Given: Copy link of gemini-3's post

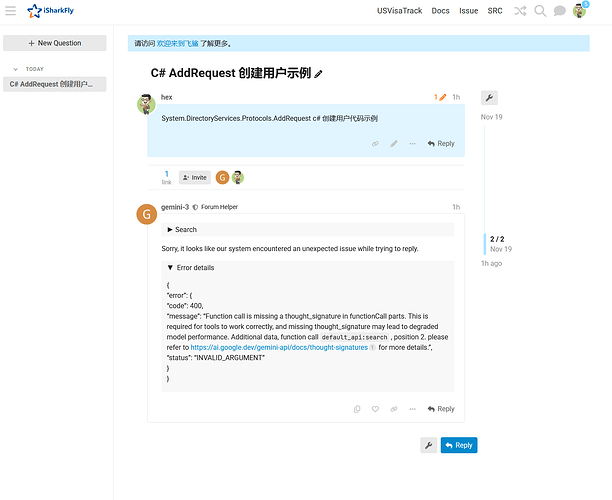Looking at the screenshot, I should pos(394,409).
